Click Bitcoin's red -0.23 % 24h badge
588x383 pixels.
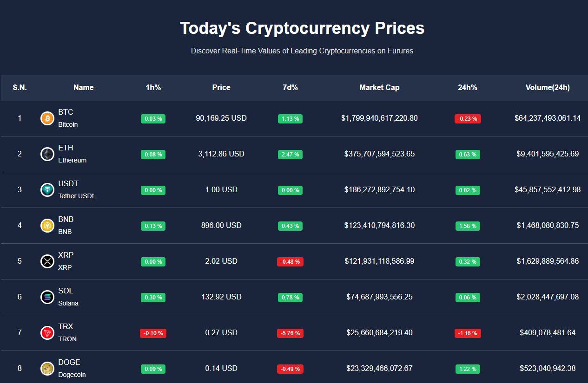[468, 119]
